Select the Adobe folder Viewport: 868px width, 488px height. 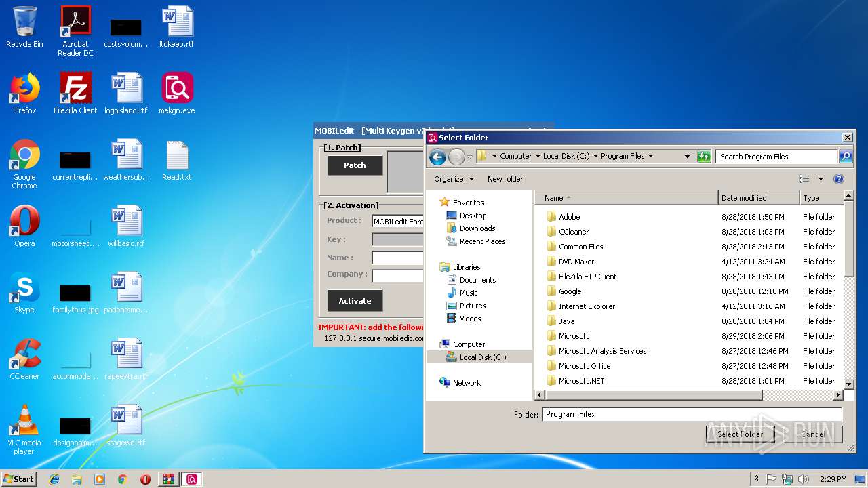coord(569,217)
